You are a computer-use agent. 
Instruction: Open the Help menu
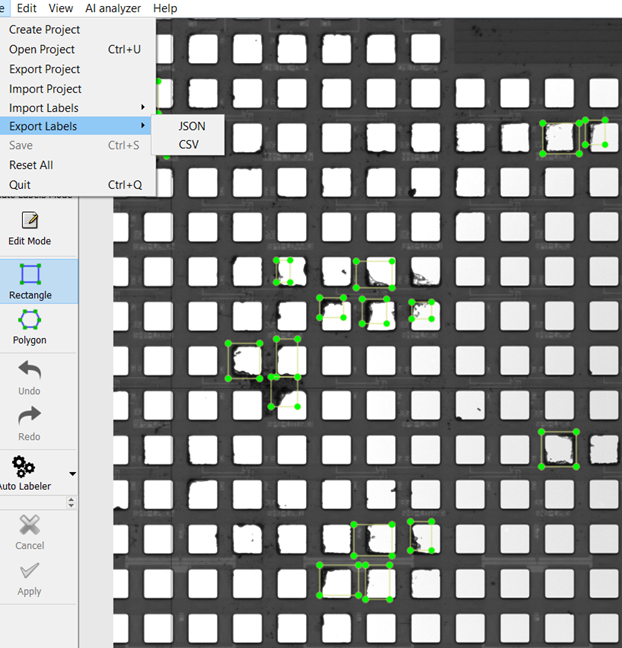tap(165, 8)
